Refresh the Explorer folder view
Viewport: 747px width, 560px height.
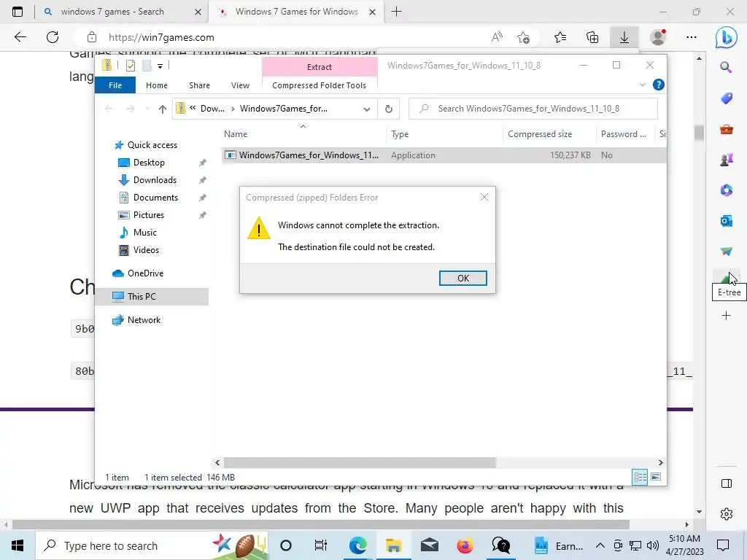(x=389, y=109)
